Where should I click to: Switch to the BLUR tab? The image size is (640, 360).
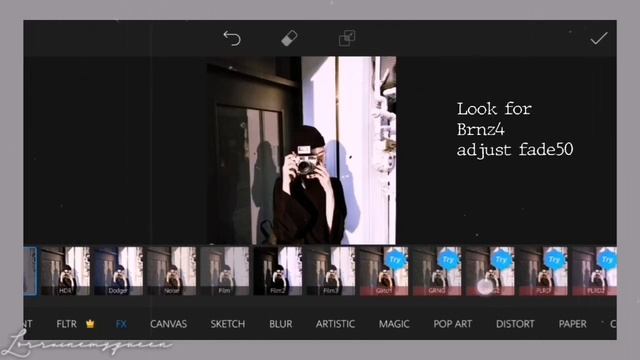click(280, 324)
